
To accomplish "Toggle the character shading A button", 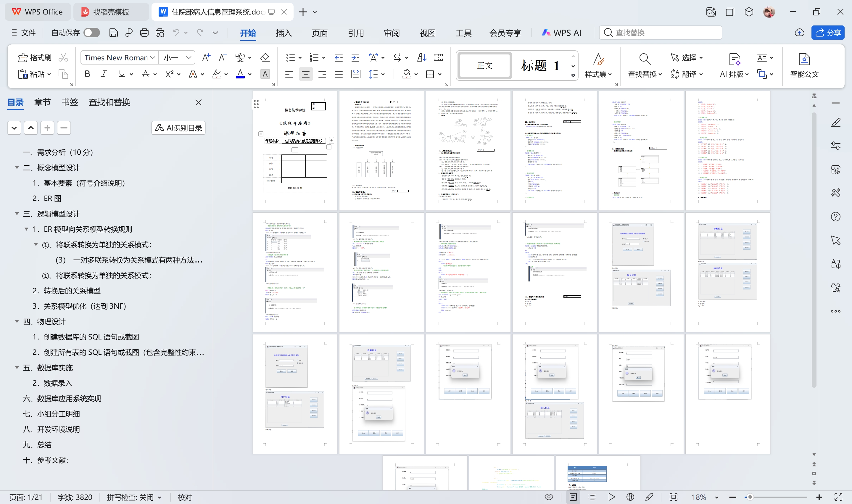I will click(265, 74).
